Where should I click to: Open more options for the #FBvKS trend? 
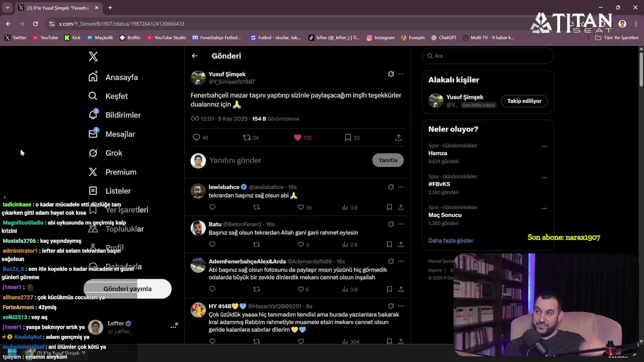[544, 177]
